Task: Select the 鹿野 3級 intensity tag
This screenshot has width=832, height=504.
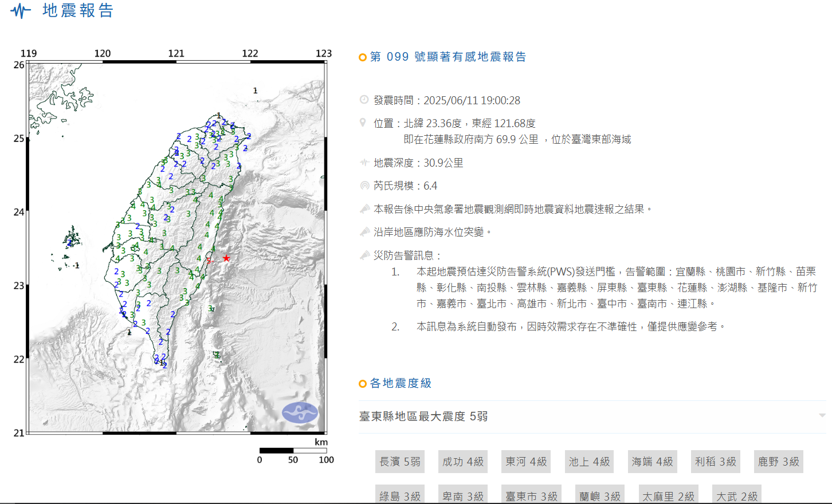Action: tap(779, 462)
